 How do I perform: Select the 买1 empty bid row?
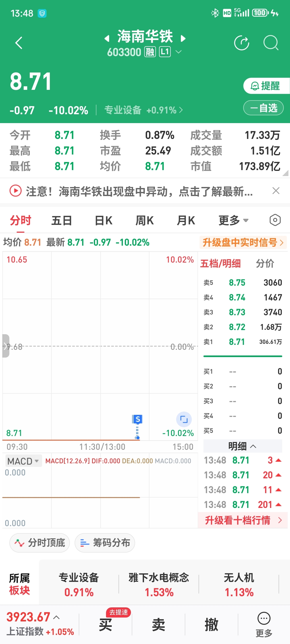(243, 371)
